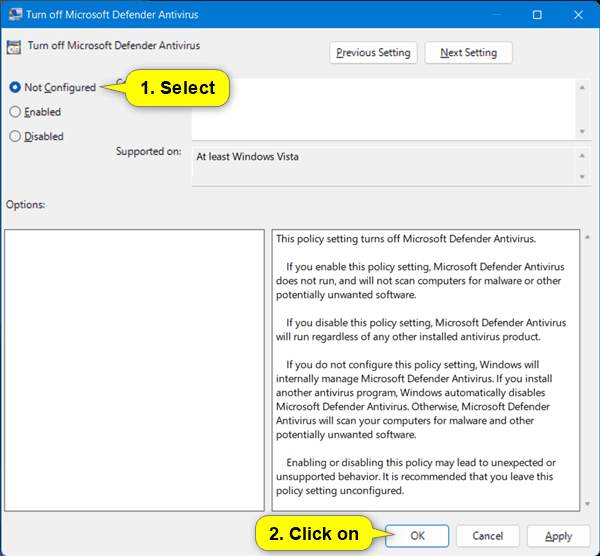Apply the policy changes
The image size is (600, 556).
point(558,536)
